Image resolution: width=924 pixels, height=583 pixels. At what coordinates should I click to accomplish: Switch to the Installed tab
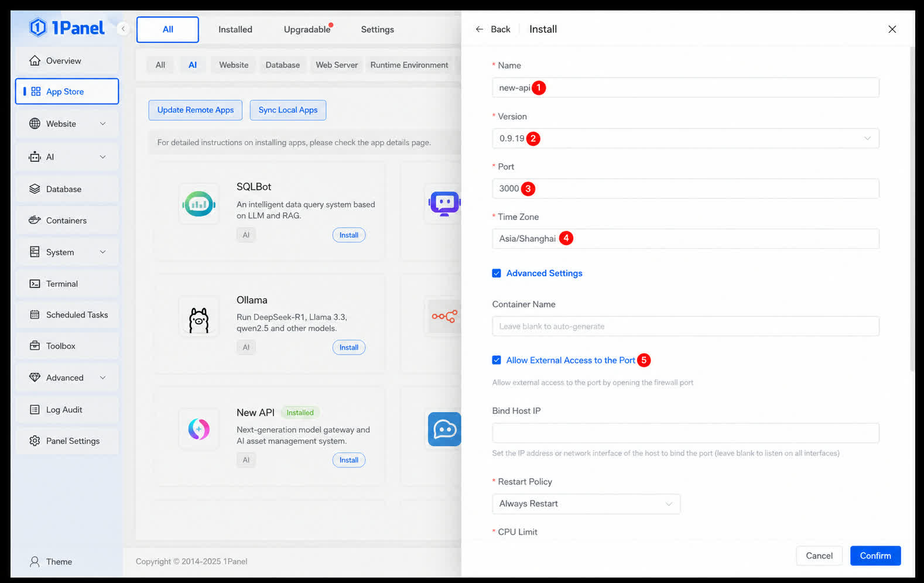coord(235,29)
